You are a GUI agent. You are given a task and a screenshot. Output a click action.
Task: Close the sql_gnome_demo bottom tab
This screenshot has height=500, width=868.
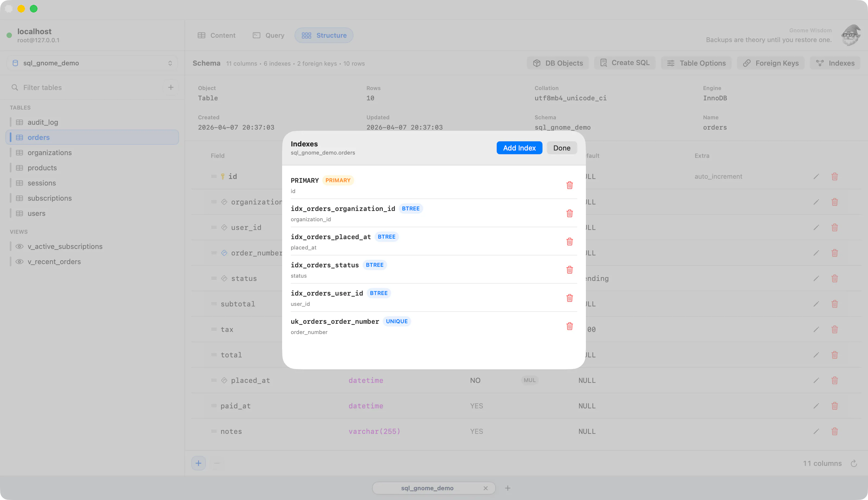tap(485, 488)
